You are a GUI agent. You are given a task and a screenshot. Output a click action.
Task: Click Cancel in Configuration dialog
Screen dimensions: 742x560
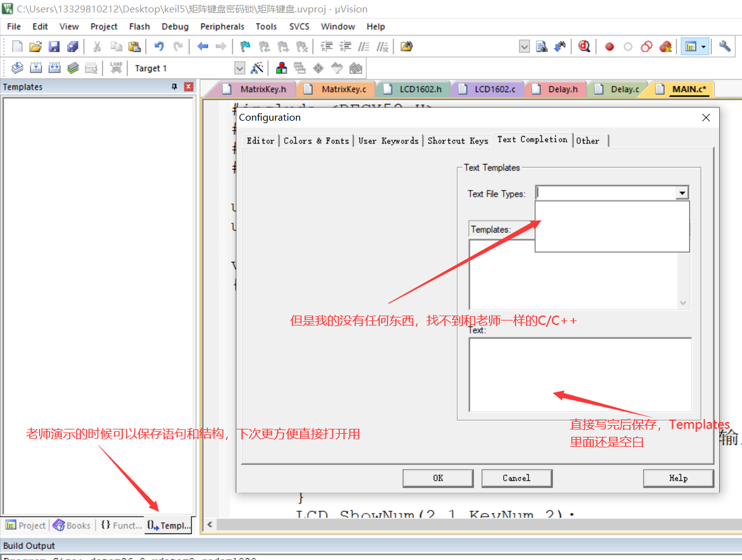[517, 478]
